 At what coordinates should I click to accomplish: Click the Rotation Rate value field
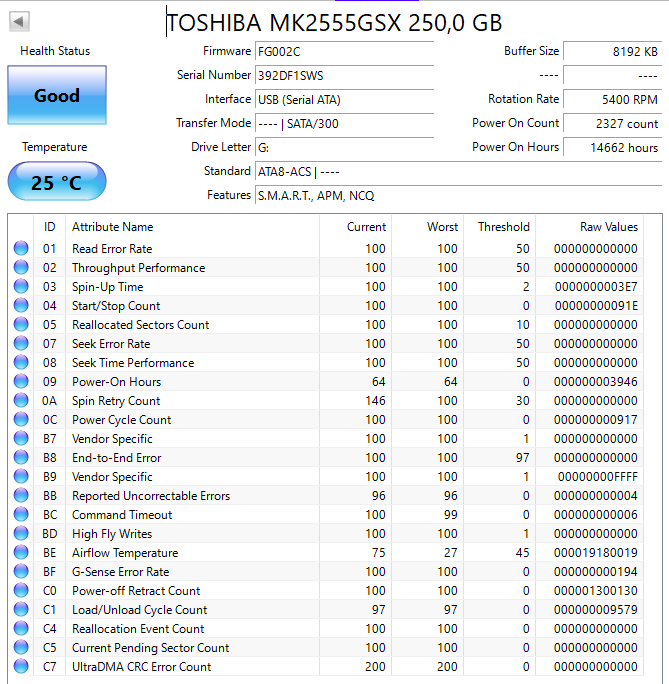[611, 99]
